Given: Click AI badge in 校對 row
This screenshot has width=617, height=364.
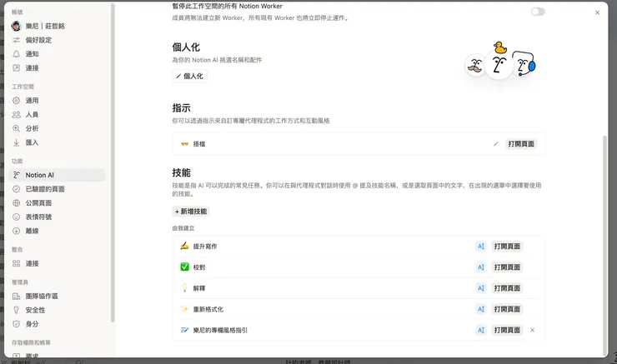Looking at the screenshot, I should pos(481,267).
